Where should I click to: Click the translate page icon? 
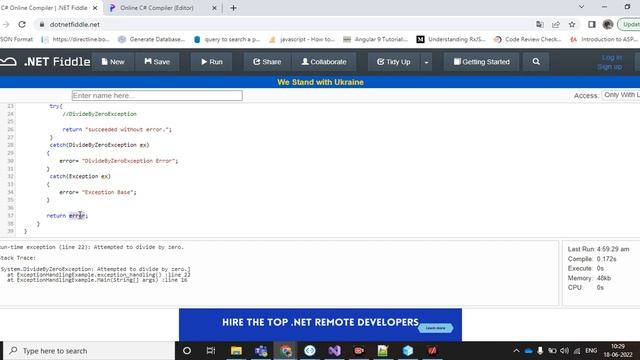coord(540,24)
